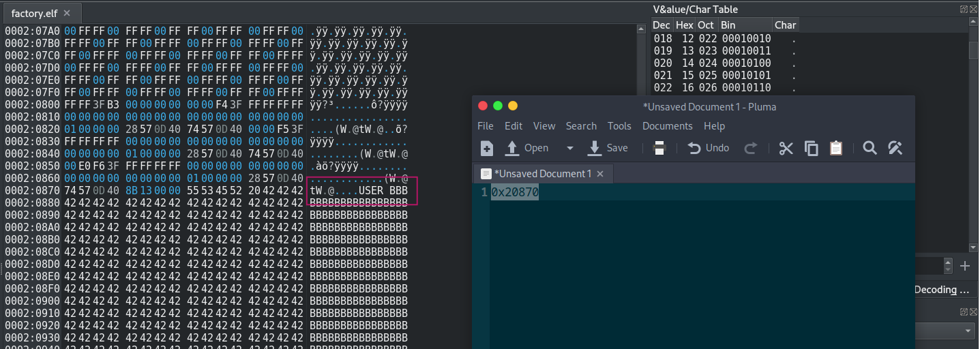This screenshot has width=980, height=349.
Task: Click the yellow window button of Pluma
Action: click(x=513, y=106)
